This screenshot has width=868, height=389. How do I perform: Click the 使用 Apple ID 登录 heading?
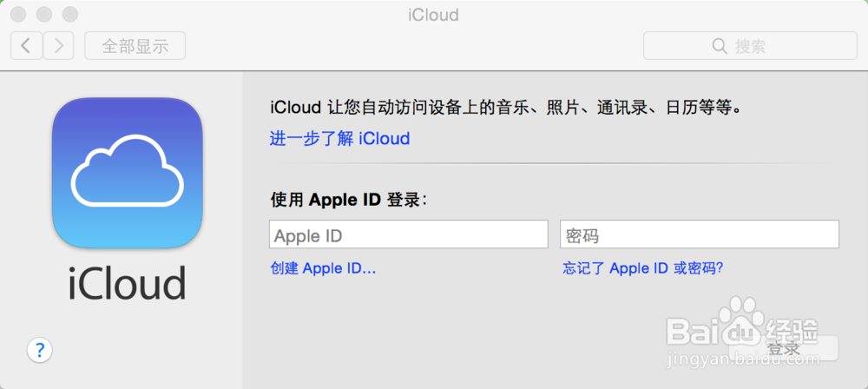349,200
